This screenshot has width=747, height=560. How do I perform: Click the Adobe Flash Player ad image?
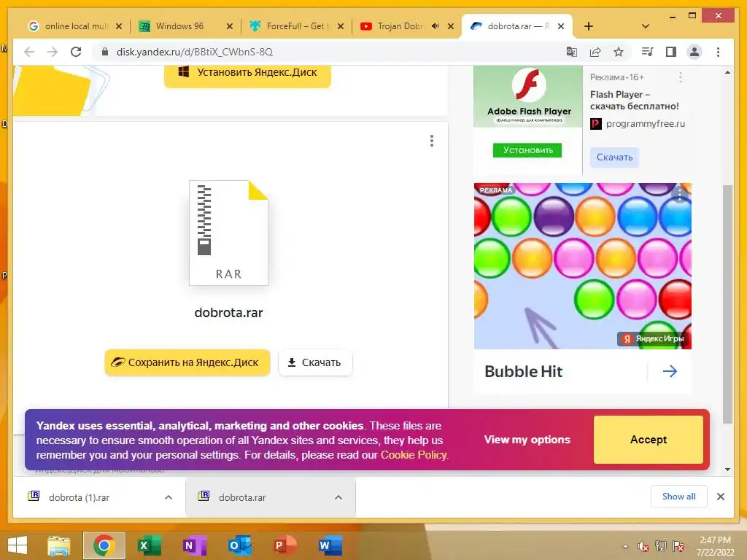[528, 97]
